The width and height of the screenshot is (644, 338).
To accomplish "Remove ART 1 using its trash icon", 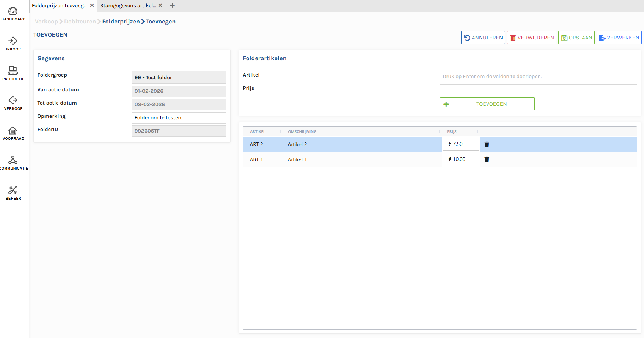I will point(487,160).
